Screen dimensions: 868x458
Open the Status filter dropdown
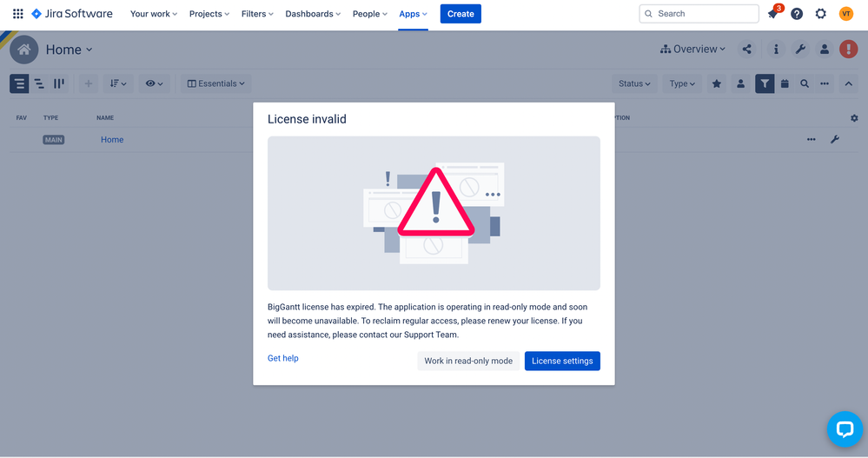[x=634, y=83]
